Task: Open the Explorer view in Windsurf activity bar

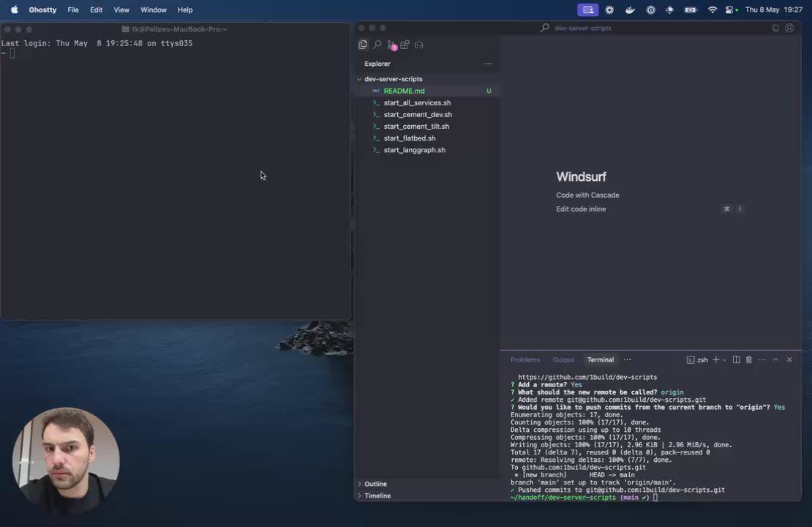Action: [x=363, y=45]
